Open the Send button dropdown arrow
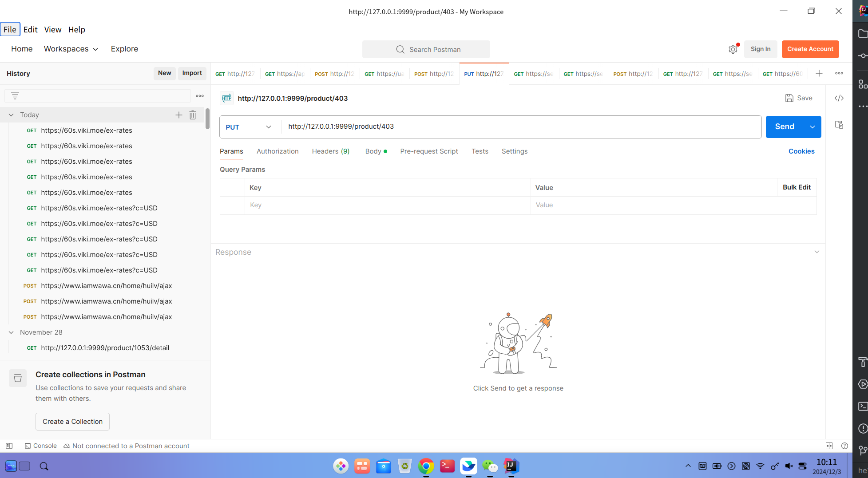This screenshot has height=478, width=868. point(813,127)
